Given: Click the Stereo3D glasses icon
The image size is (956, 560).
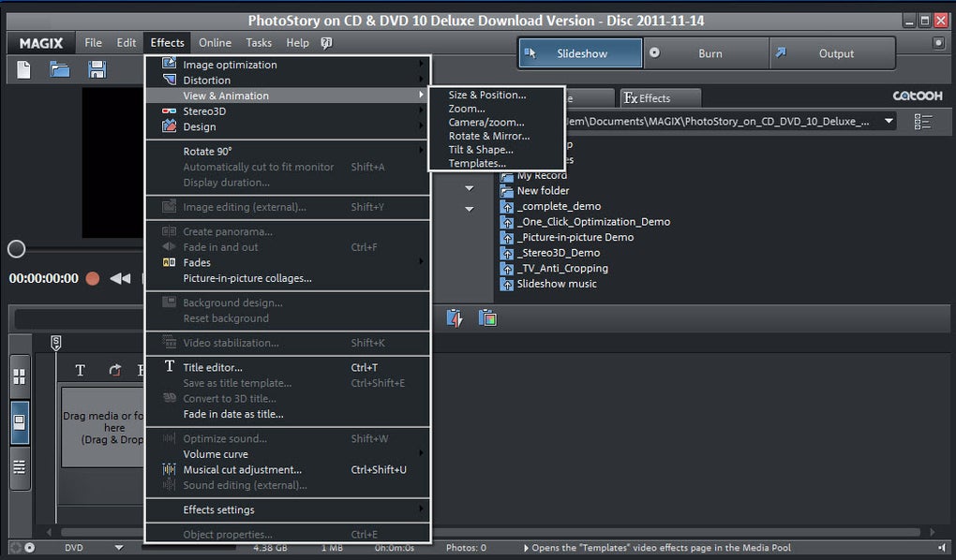Looking at the screenshot, I should tap(169, 111).
